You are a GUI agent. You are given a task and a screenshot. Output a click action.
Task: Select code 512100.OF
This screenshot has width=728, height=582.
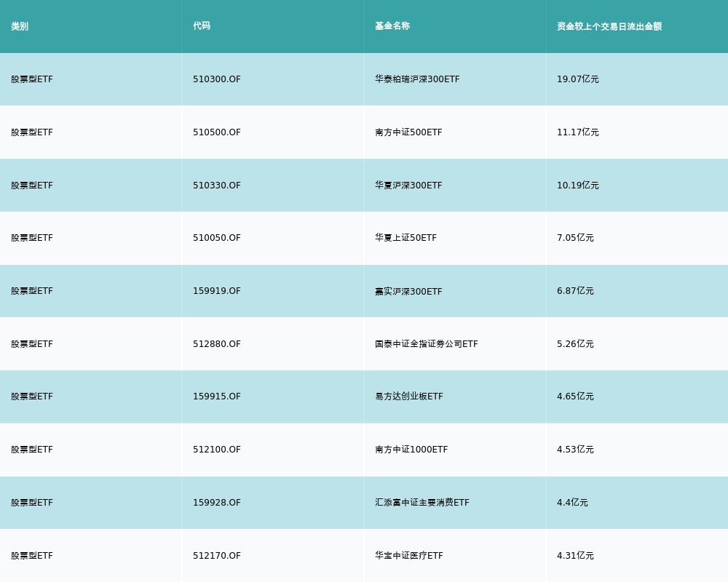tap(217, 450)
